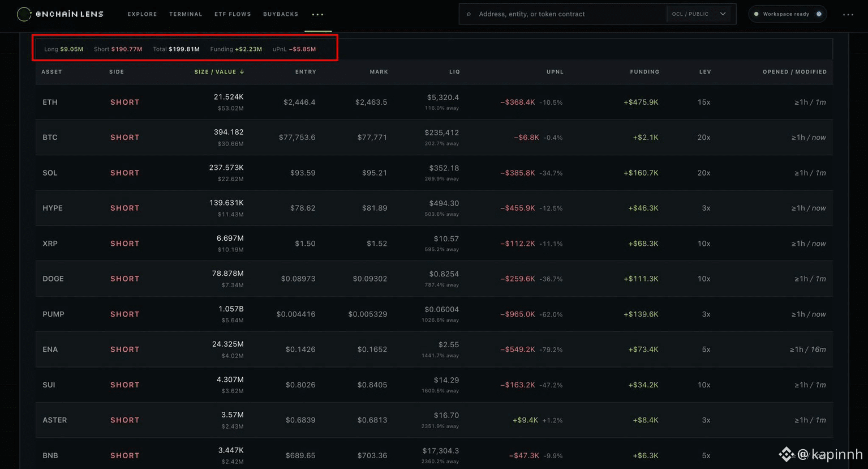Viewport: 868px width, 469px height.
Task: Click SOL uPnL value −$385.8K
Action: point(518,173)
